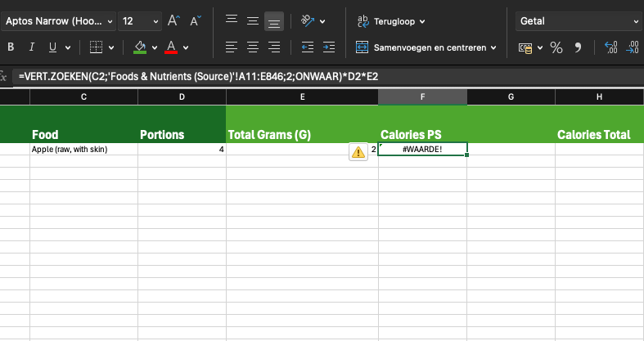Open fill color dropdown arrow
The image size is (644, 341).
[x=155, y=47]
